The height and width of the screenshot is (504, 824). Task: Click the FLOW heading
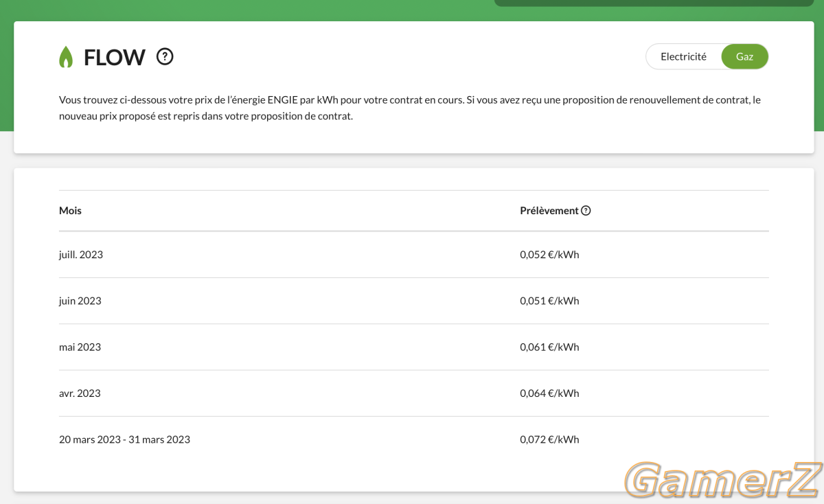[x=114, y=57]
